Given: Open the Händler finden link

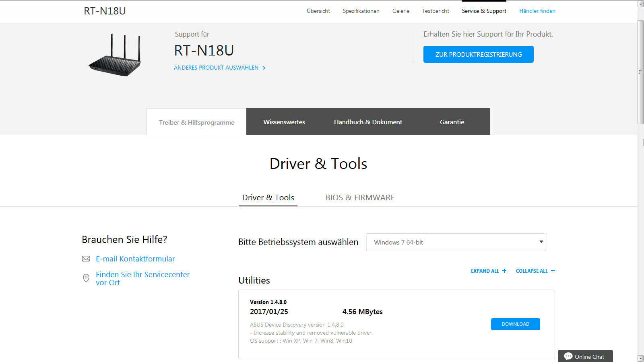Looking at the screenshot, I should (x=537, y=11).
